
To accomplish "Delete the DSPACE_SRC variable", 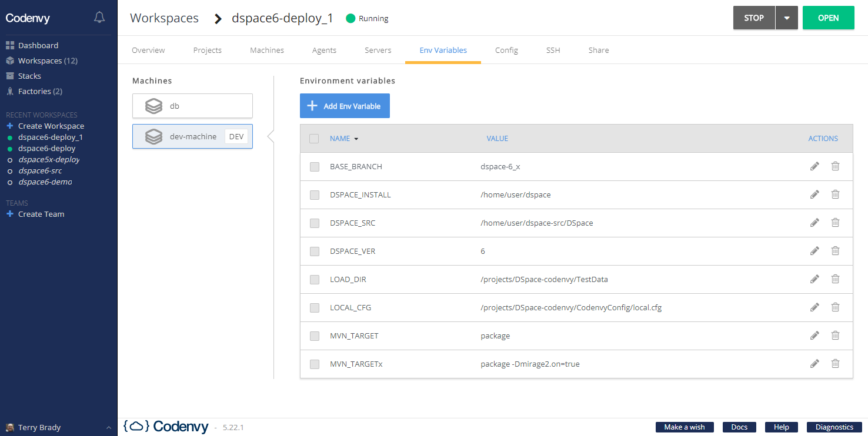I will pyautogui.click(x=835, y=223).
